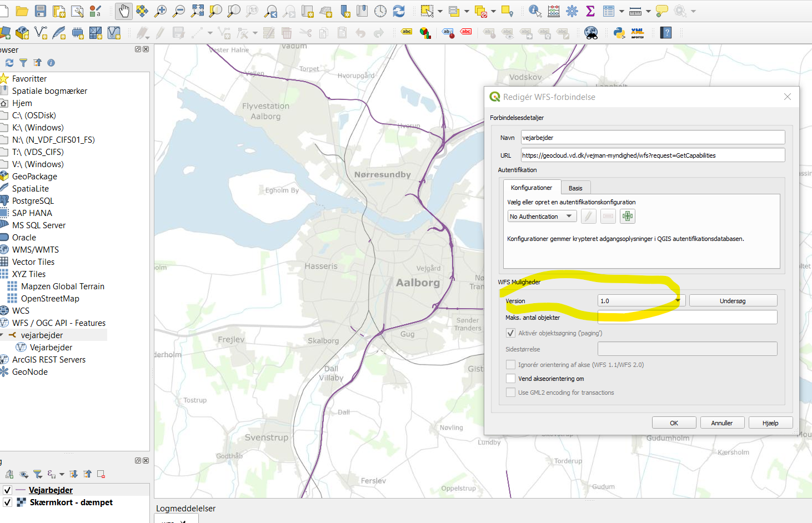Open the WFS Version dropdown

click(x=641, y=301)
